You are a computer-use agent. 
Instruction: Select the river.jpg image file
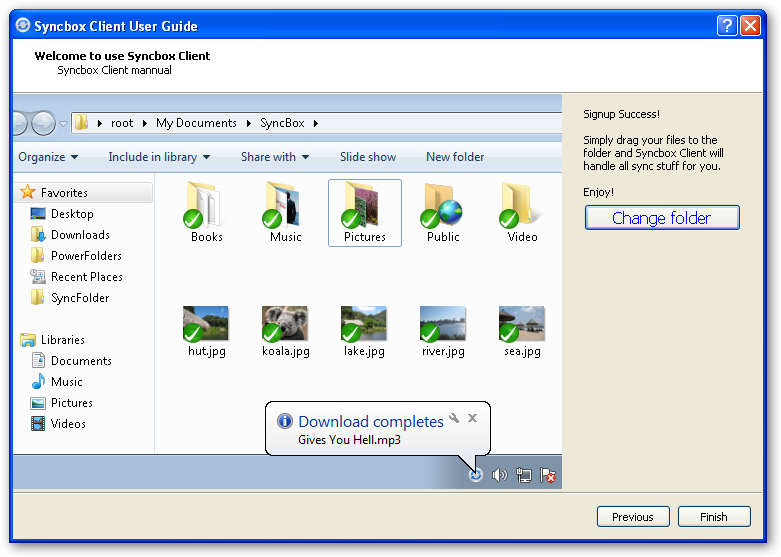pos(442,323)
